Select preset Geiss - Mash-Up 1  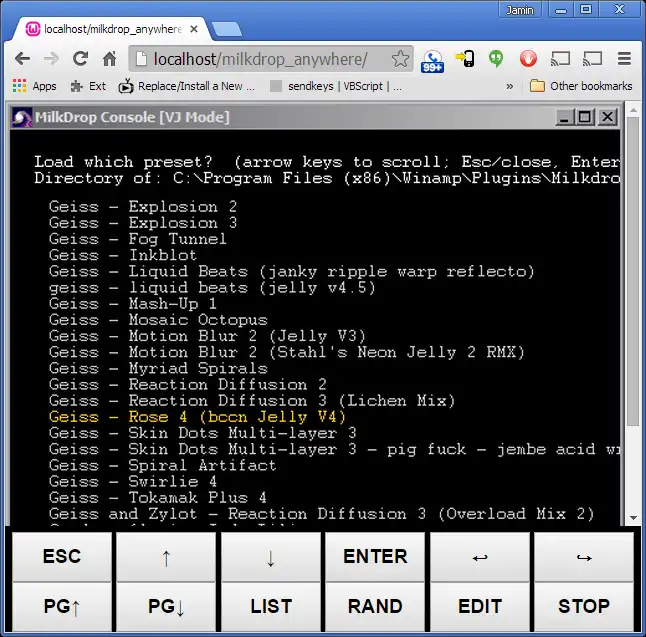(x=133, y=304)
